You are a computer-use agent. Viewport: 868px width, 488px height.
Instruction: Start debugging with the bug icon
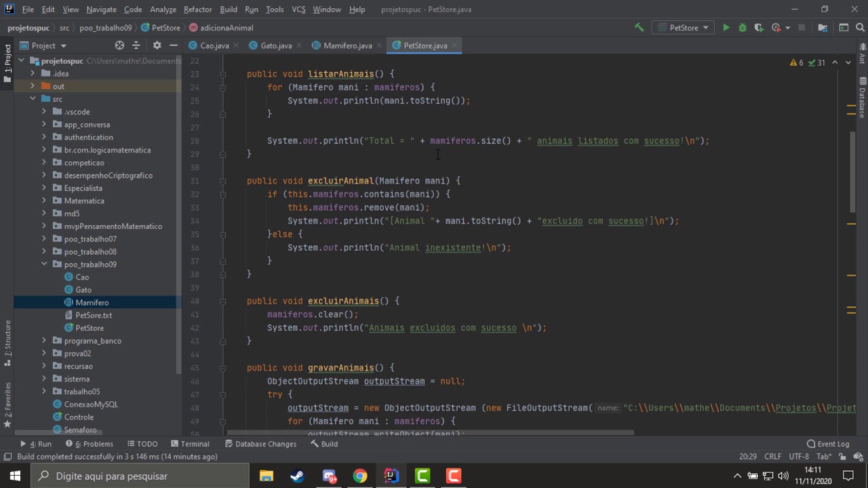tap(742, 28)
